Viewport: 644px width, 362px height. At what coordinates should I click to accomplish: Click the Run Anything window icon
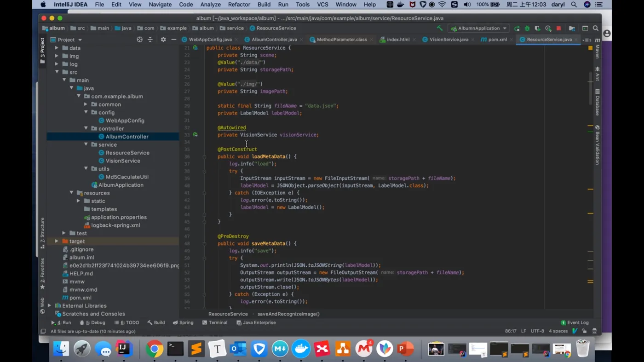point(585,29)
